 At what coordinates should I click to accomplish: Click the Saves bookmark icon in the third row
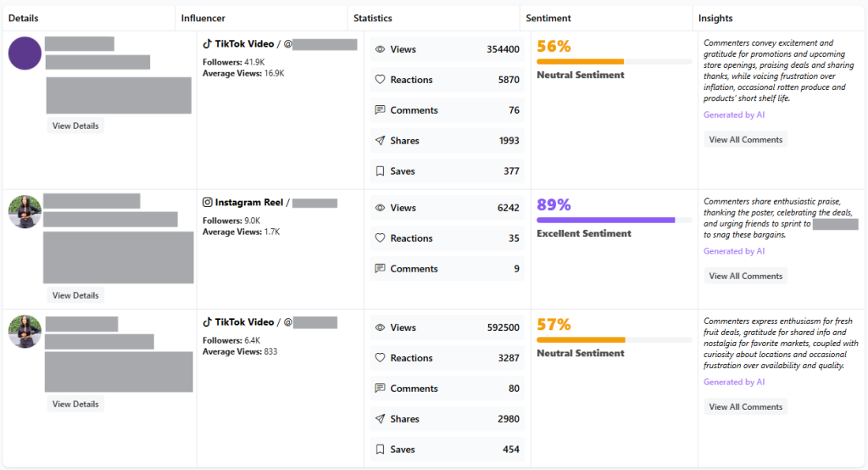point(380,450)
